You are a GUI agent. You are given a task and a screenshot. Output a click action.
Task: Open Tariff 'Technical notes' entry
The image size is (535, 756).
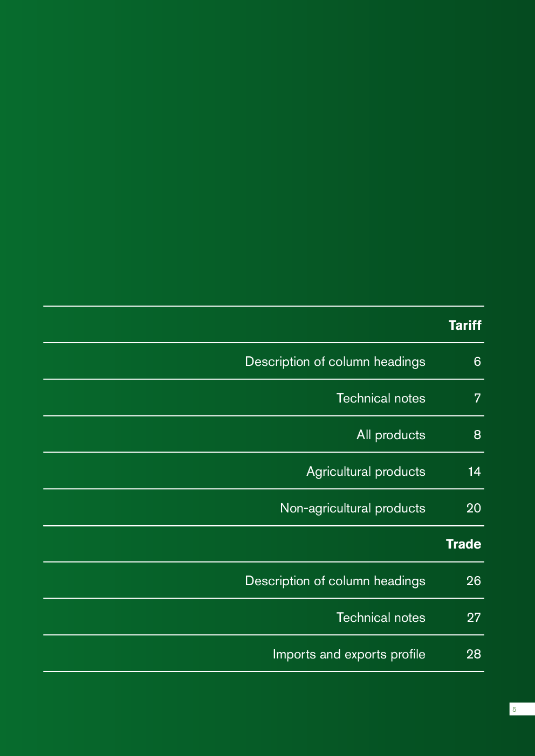coord(381,398)
